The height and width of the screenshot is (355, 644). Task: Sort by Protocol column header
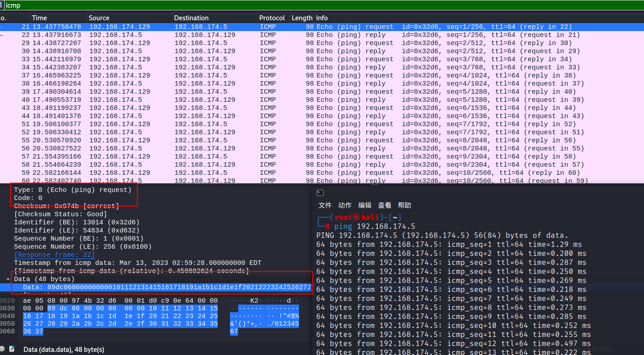pyautogui.click(x=274, y=18)
